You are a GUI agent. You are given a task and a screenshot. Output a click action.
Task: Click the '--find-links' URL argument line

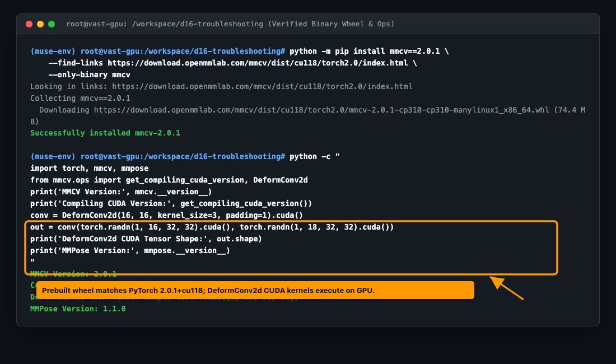pos(232,63)
